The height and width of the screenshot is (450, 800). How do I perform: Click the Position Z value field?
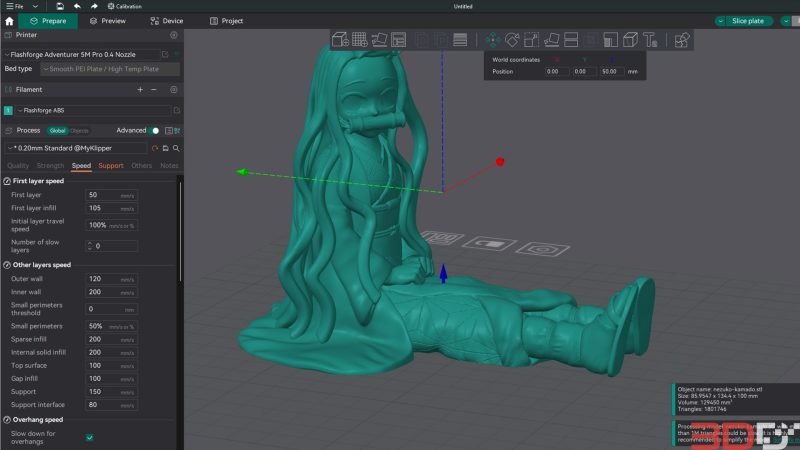[612, 71]
